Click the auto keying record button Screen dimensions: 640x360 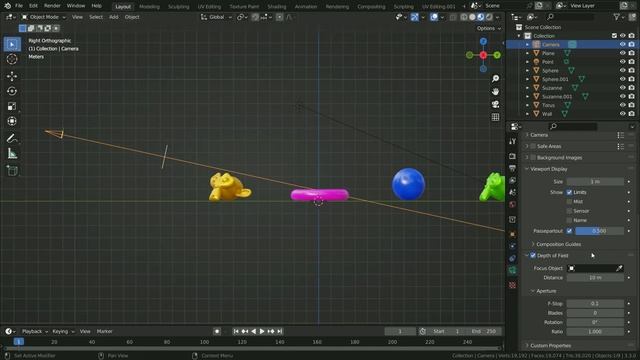[x=217, y=331]
